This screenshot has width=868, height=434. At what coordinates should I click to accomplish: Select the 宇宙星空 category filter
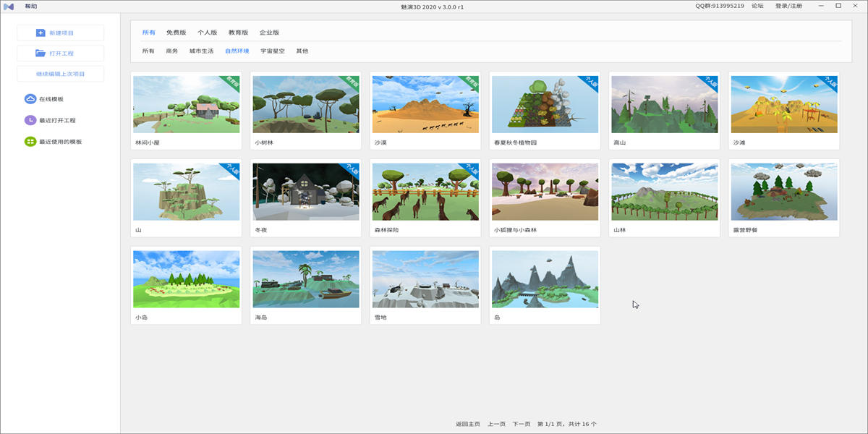pos(273,51)
